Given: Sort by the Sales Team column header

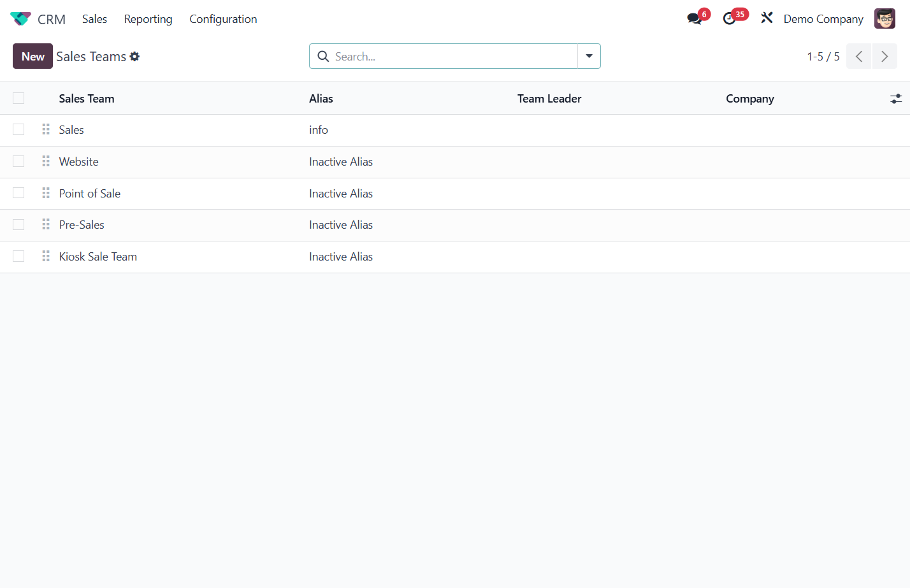Looking at the screenshot, I should coord(87,99).
